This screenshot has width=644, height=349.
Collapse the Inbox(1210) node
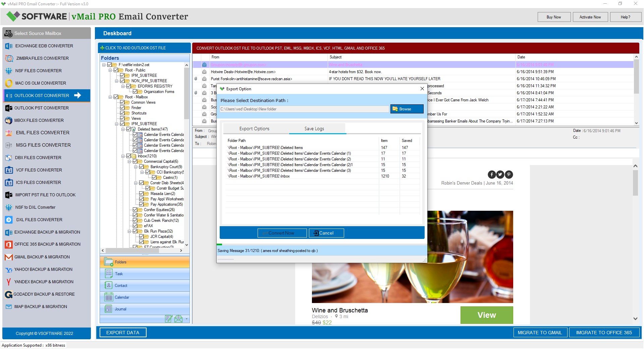point(123,156)
